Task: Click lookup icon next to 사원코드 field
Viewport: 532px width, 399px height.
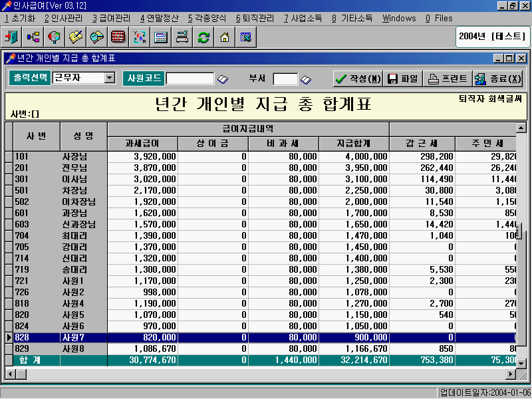Action: tap(223, 79)
